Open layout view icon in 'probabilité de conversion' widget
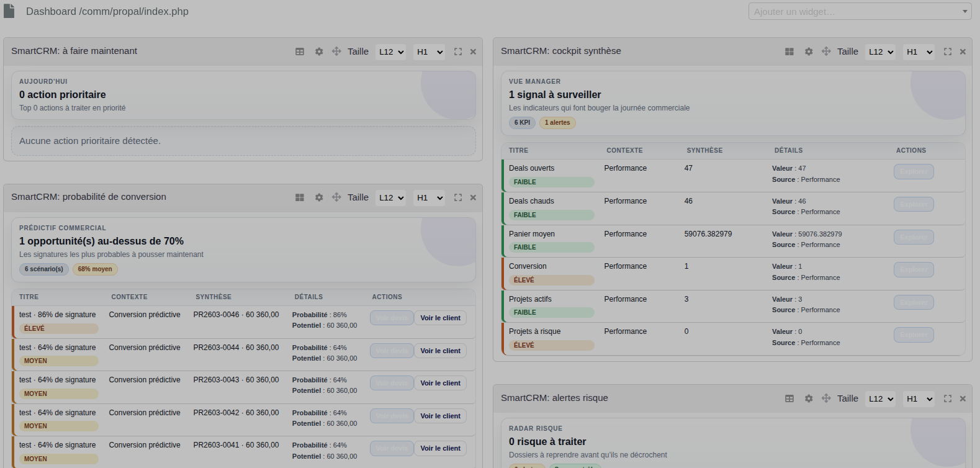Screen dimensions: 980x468 (300, 197)
